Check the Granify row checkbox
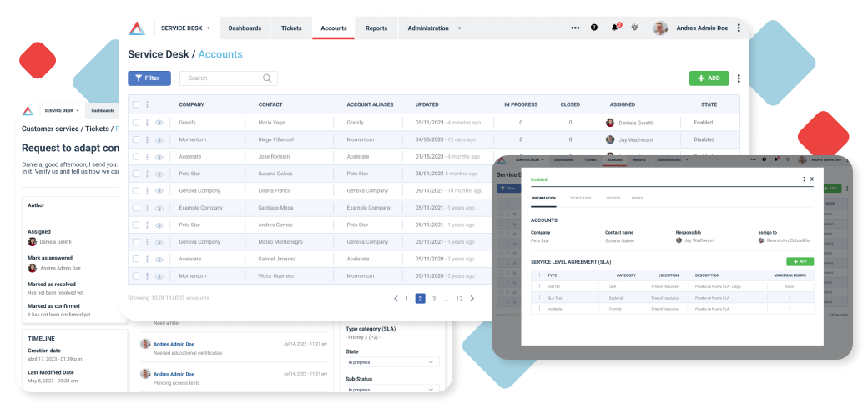868x409 pixels. click(x=136, y=123)
